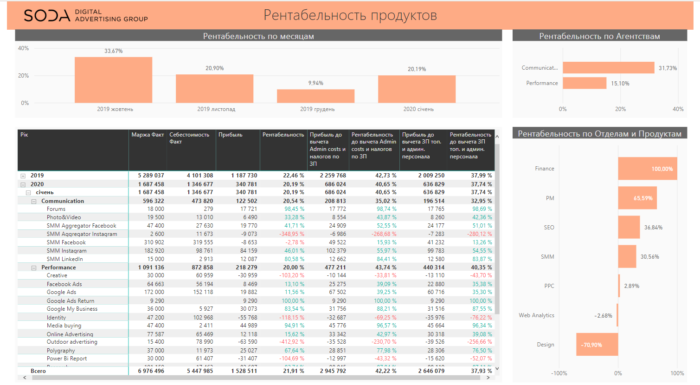Click the table vertical scrollbar thumb
Image resolution: width=700 pixels, height=385 pixels.
coord(497,228)
